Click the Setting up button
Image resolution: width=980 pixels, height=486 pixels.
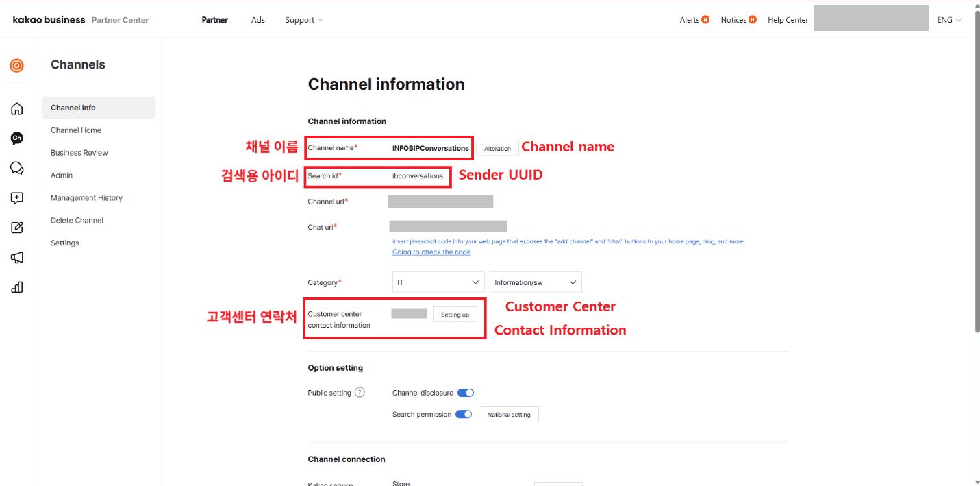(455, 315)
